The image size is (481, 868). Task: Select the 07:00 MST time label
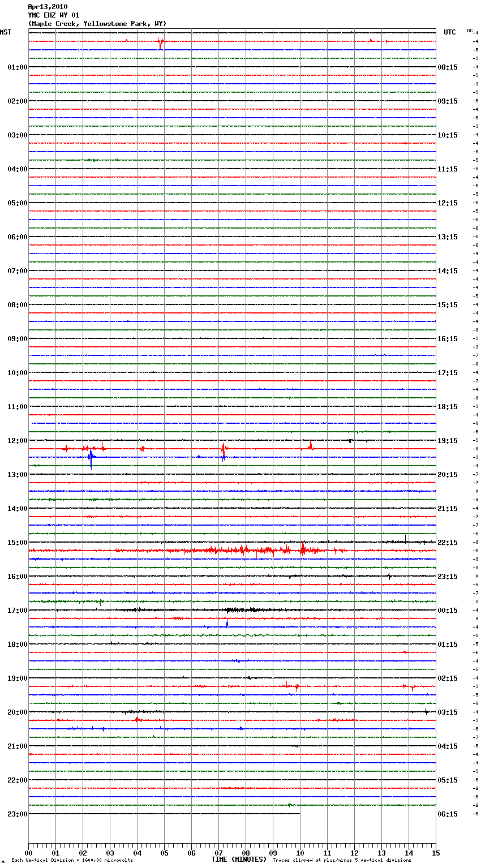pos(18,271)
